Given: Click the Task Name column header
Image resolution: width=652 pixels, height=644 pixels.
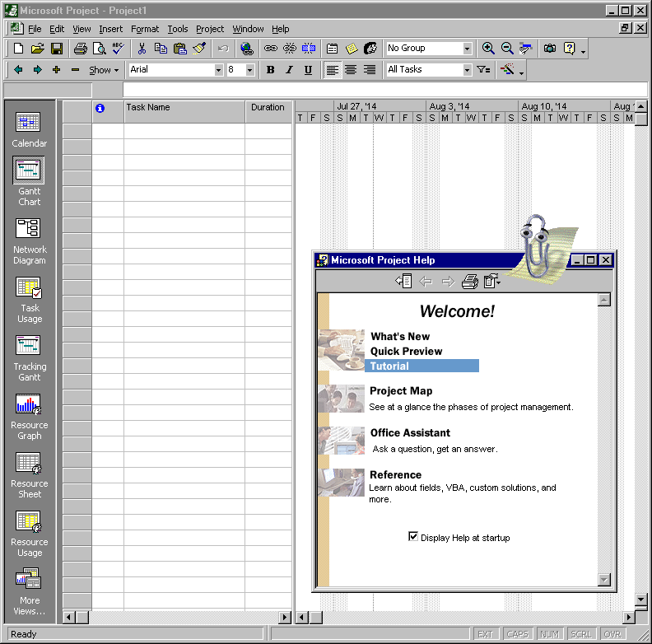Looking at the screenshot, I should pyautogui.click(x=184, y=111).
